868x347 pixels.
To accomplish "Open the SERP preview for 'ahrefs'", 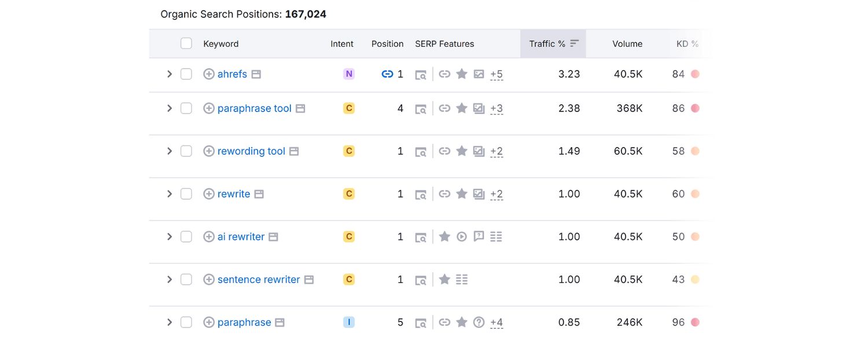I will [x=421, y=74].
